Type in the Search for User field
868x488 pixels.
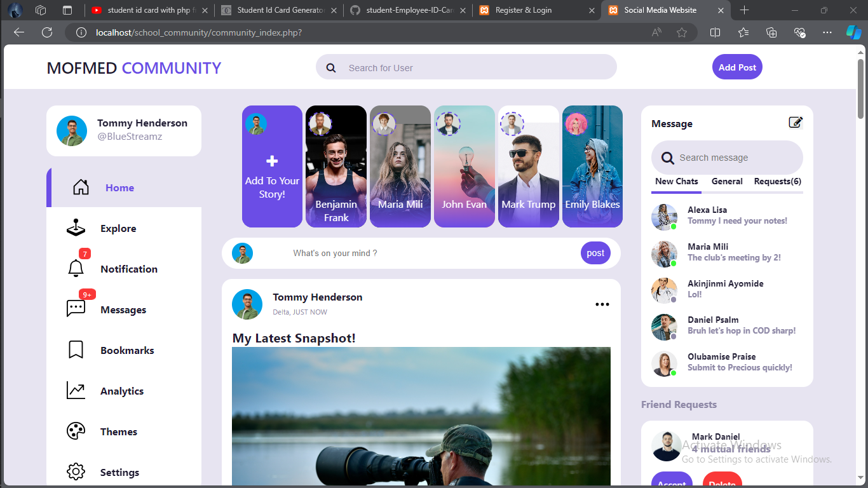click(477, 68)
